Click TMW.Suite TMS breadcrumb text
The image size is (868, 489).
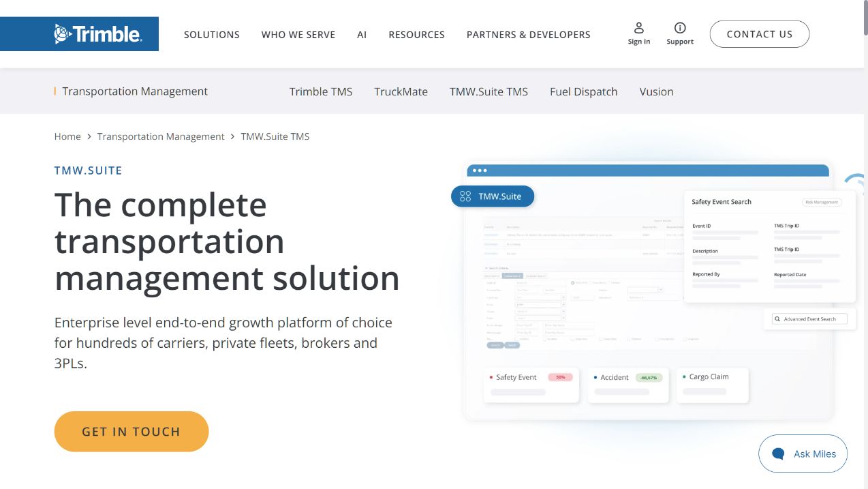pos(275,136)
